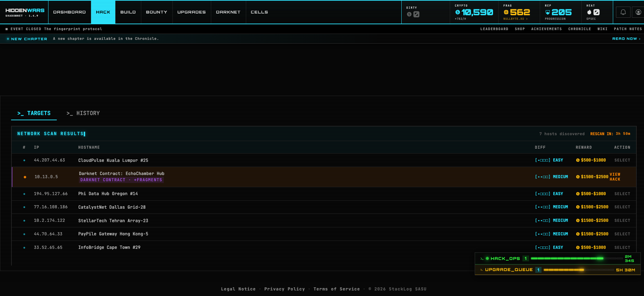The image size is (644, 296).
Task: Select the CloudPulse Kuala Lumpur #25 target
Action: pyautogui.click(x=622, y=160)
